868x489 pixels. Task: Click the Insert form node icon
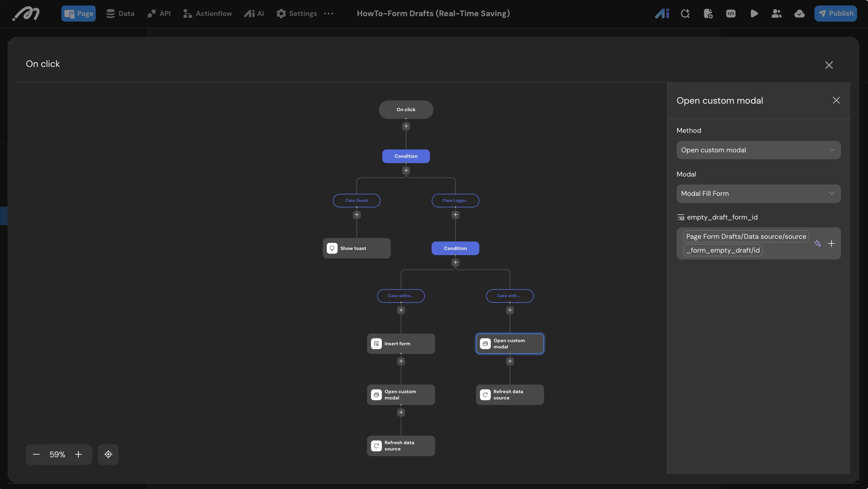click(x=376, y=344)
